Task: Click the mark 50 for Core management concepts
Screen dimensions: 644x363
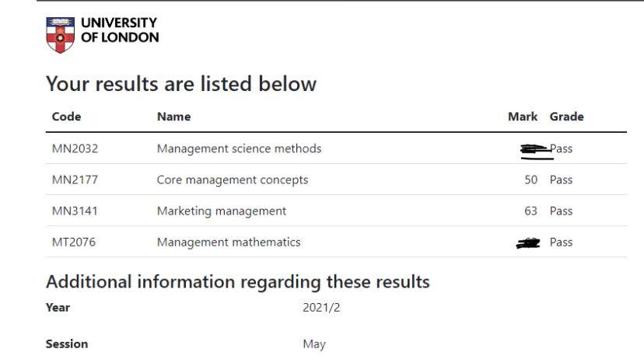Action: click(x=531, y=180)
